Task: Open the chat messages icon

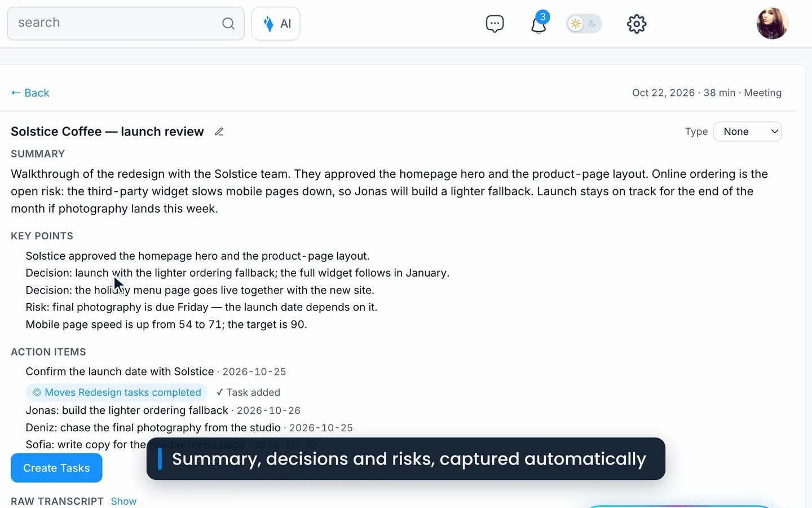Action: pos(495,24)
